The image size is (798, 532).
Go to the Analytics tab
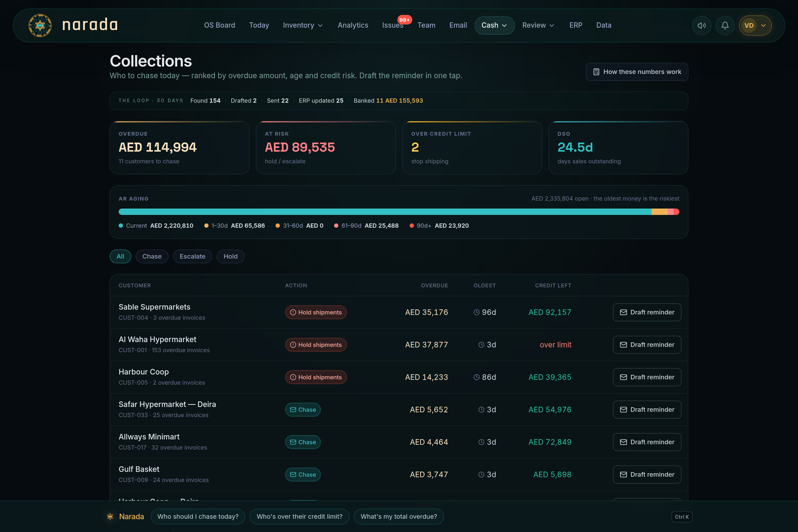pyautogui.click(x=353, y=26)
